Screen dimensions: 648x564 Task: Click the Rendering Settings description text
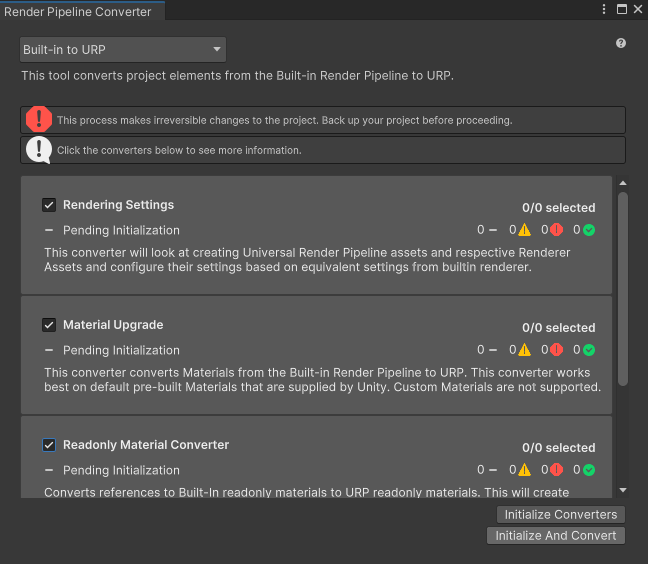point(307,260)
